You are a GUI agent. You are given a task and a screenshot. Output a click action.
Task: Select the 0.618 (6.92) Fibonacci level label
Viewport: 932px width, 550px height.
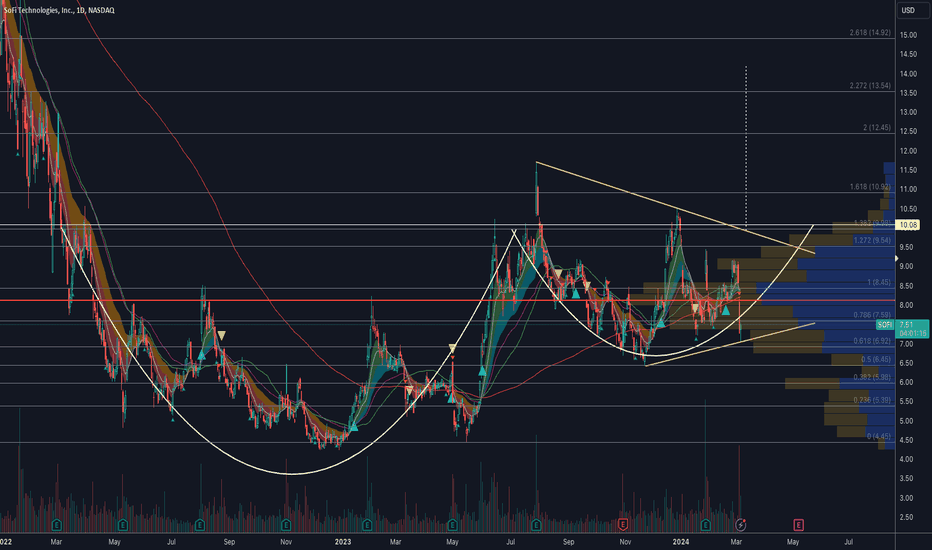[872, 341]
